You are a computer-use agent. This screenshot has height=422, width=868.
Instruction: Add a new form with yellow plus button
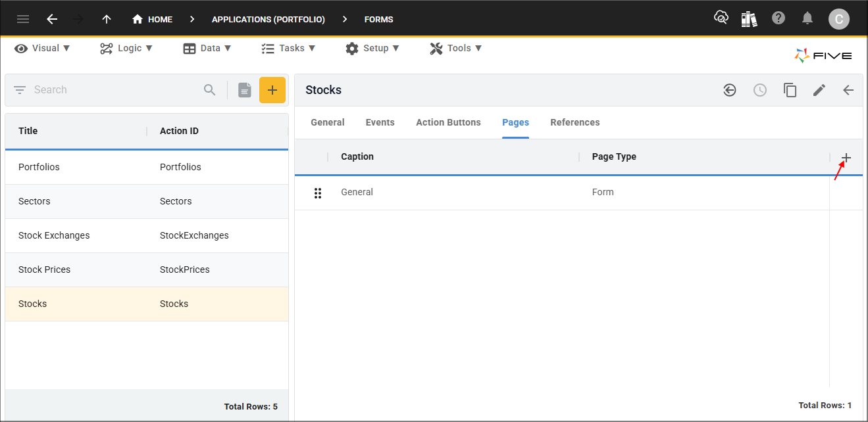point(272,90)
